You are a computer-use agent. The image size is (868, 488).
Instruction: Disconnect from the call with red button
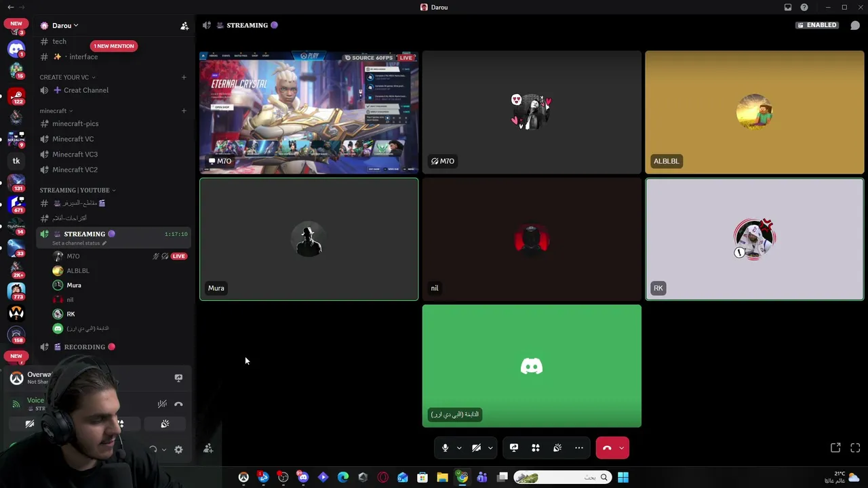point(607,448)
